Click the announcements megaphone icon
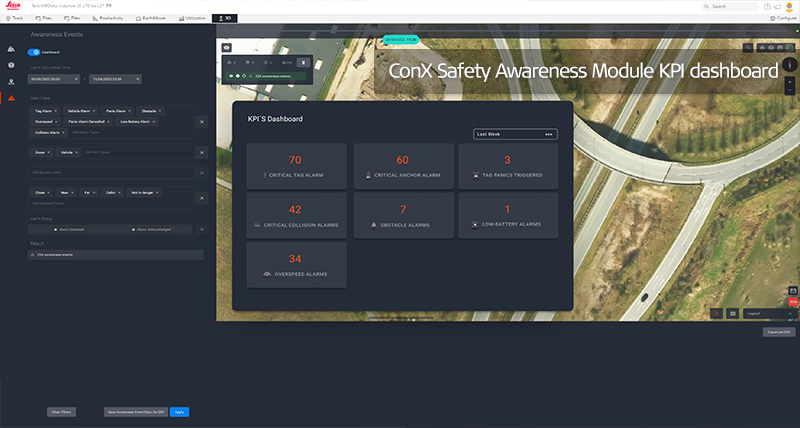Viewport: 800px width, 428px height. pyautogui.click(x=777, y=7)
